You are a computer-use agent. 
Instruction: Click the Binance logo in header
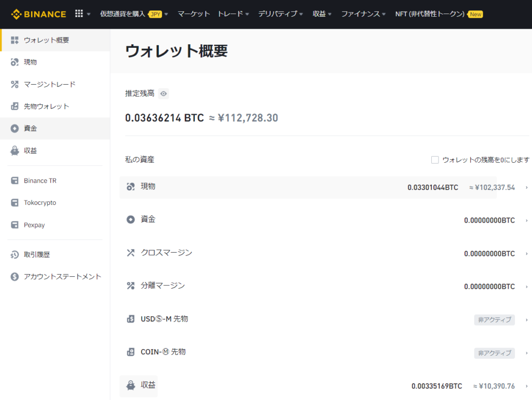38,14
